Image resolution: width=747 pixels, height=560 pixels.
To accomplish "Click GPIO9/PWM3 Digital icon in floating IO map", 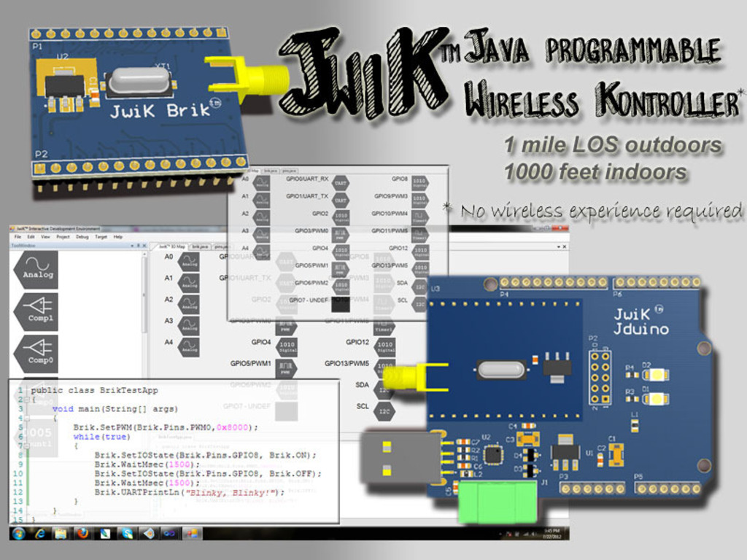I will 419,201.
